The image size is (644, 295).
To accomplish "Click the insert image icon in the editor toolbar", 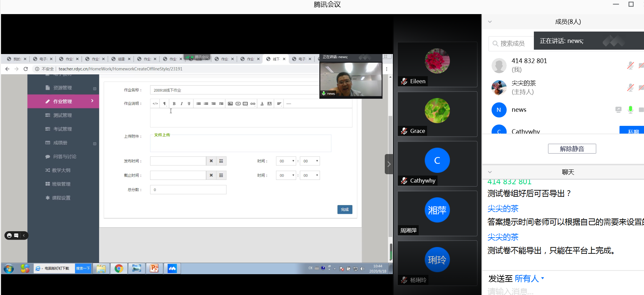I will pyautogui.click(x=230, y=104).
